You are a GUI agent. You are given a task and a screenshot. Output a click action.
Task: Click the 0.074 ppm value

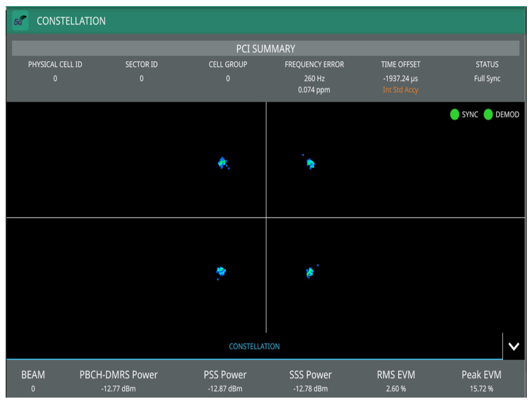point(314,90)
